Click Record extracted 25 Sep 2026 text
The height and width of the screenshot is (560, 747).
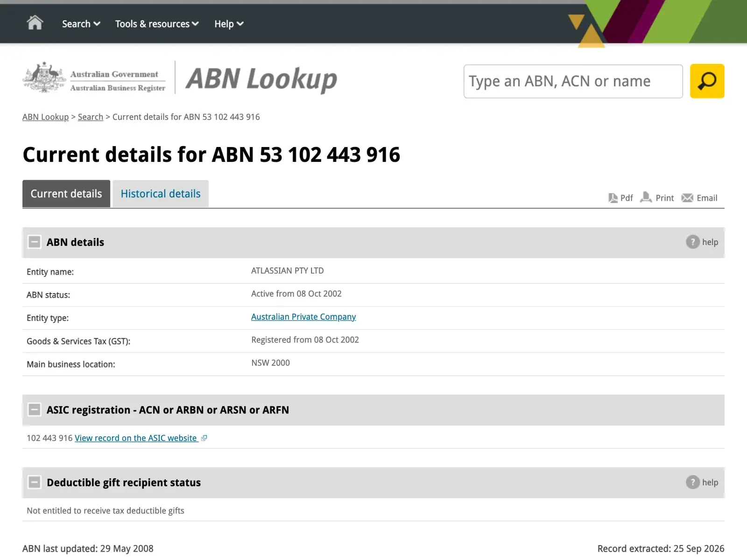tap(661, 549)
